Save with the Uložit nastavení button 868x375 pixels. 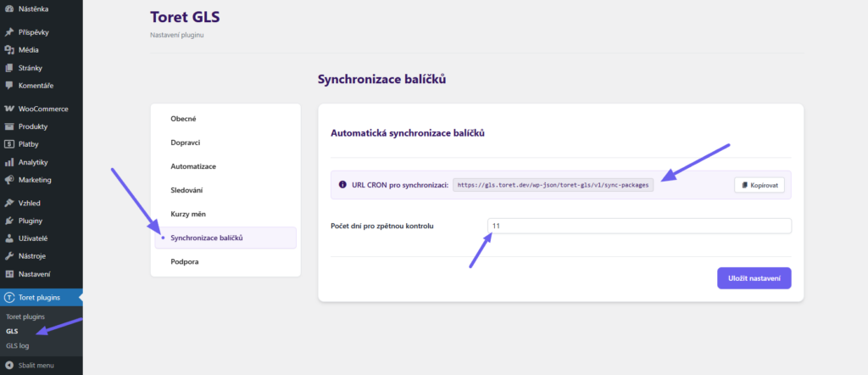(x=754, y=278)
